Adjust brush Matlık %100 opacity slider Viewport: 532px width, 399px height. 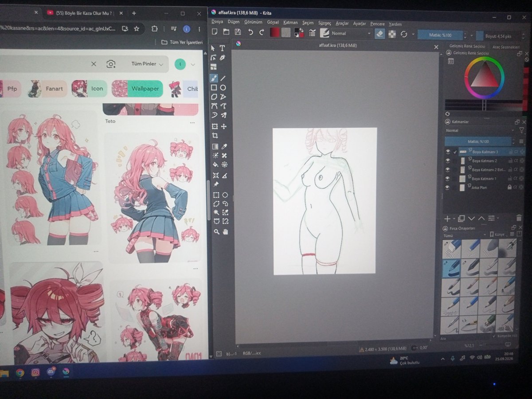coord(441,35)
